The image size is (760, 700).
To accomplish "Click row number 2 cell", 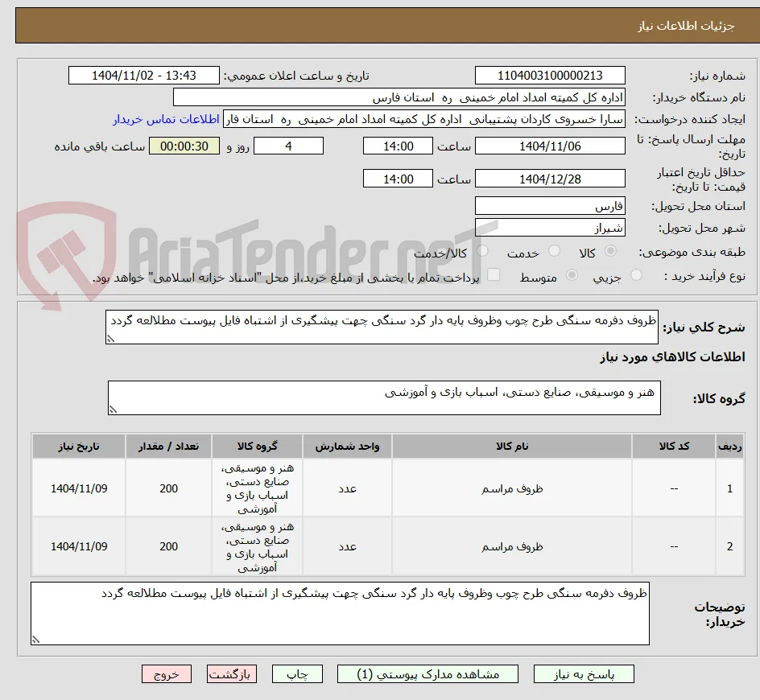I will click(730, 546).
